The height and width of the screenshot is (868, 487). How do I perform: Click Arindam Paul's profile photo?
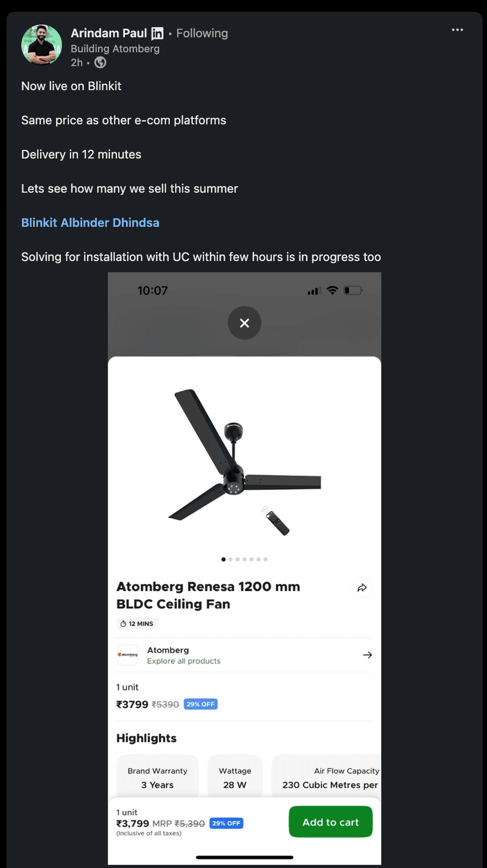coord(41,45)
